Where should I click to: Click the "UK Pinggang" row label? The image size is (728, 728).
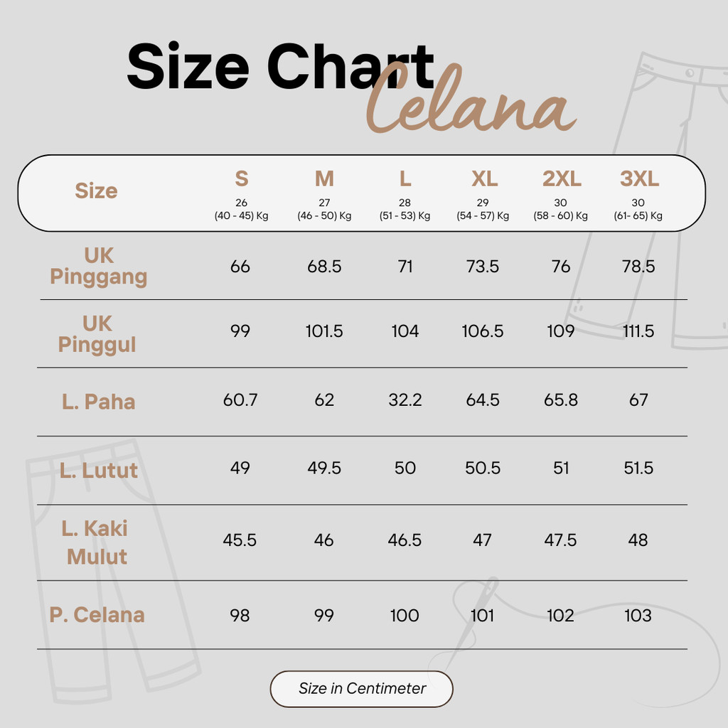coord(98,266)
